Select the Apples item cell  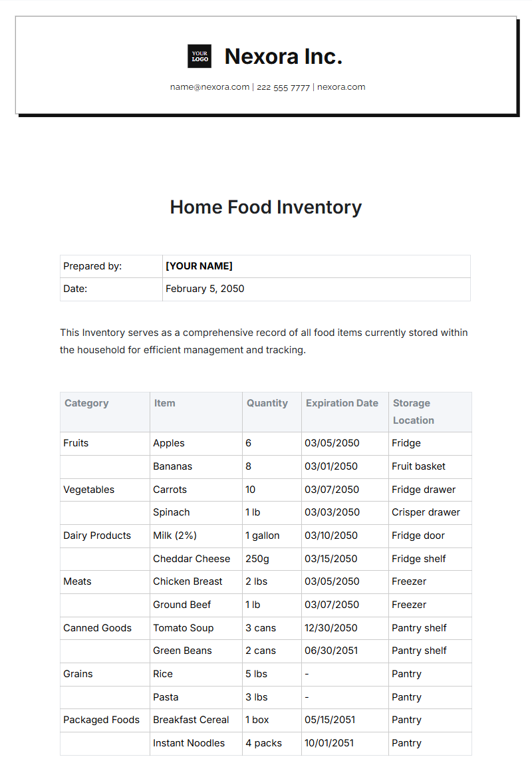(169, 443)
